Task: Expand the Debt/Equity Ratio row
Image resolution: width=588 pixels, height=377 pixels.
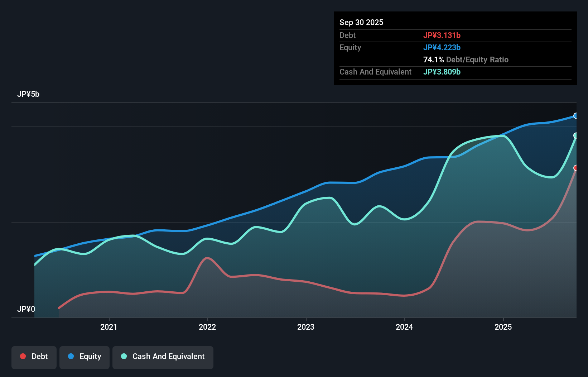Action: pos(466,59)
